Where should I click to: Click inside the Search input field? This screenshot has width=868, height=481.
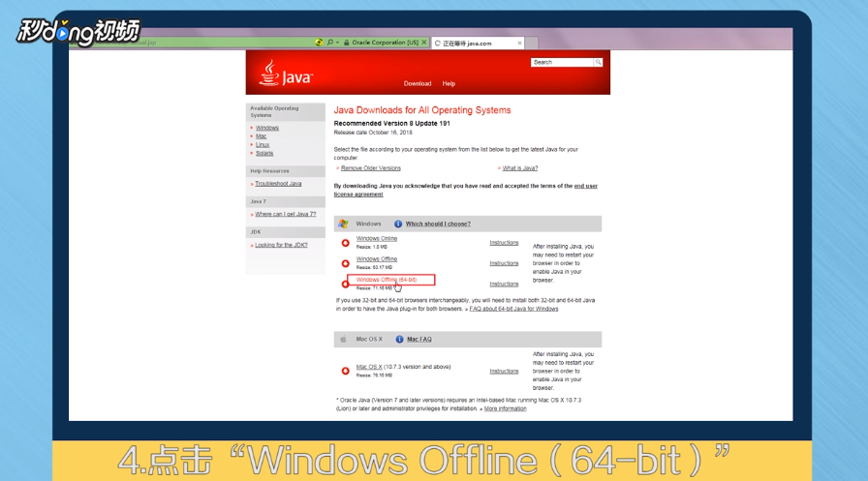pos(562,63)
